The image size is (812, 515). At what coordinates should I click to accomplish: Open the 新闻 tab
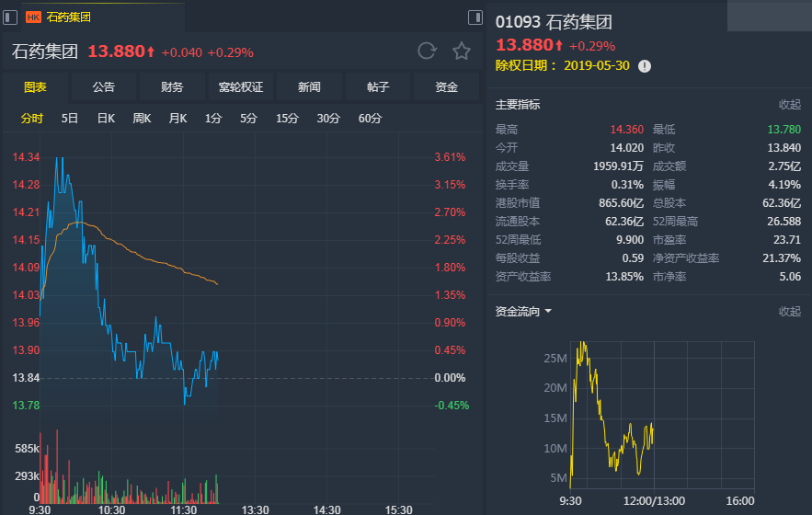[x=309, y=87]
